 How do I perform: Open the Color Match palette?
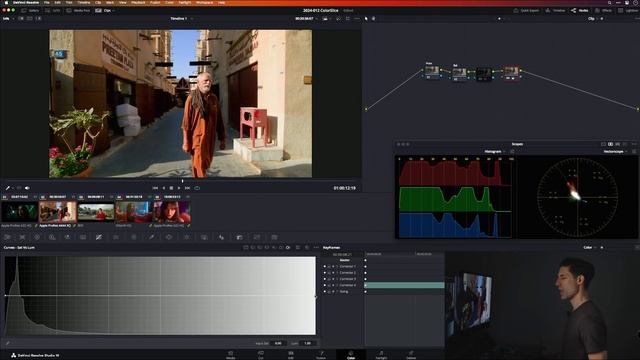click(22, 237)
